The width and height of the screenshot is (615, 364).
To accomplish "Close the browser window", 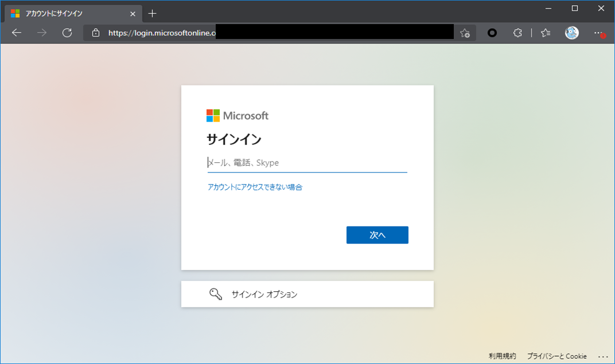I will tap(601, 8).
